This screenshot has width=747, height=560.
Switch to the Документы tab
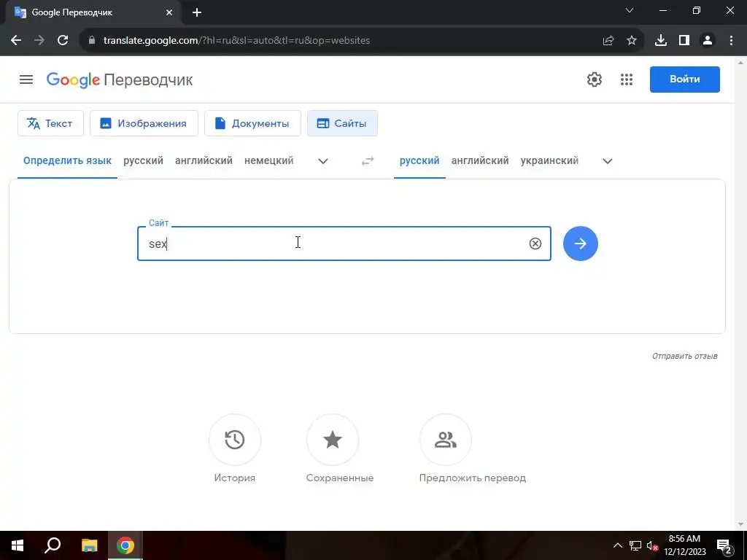pos(252,123)
